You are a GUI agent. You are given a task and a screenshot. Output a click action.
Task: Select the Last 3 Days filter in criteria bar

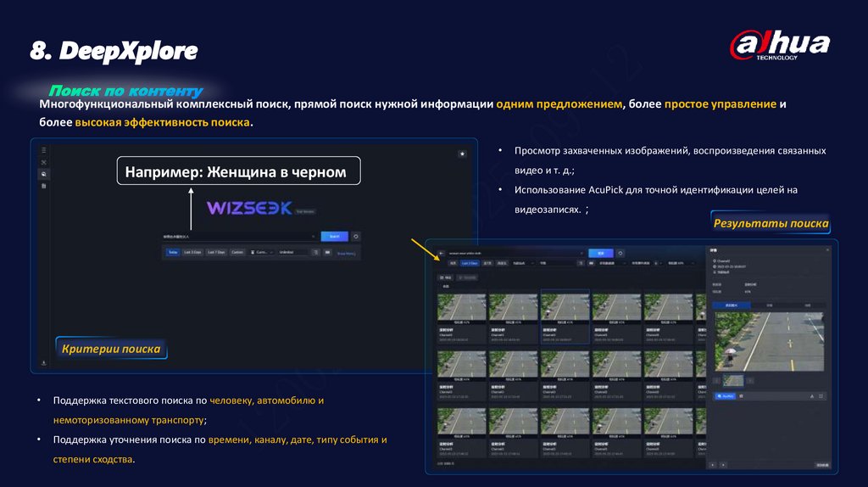pyautogui.click(x=192, y=252)
